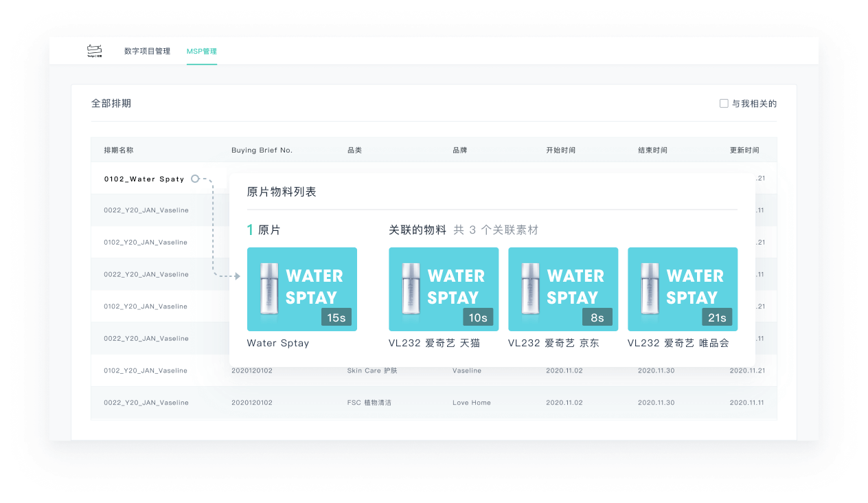Viewport: 868px width, 503px height.
Task: Open the 10s 天猫 material thumbnail
Action: click(x=444, y=289)
